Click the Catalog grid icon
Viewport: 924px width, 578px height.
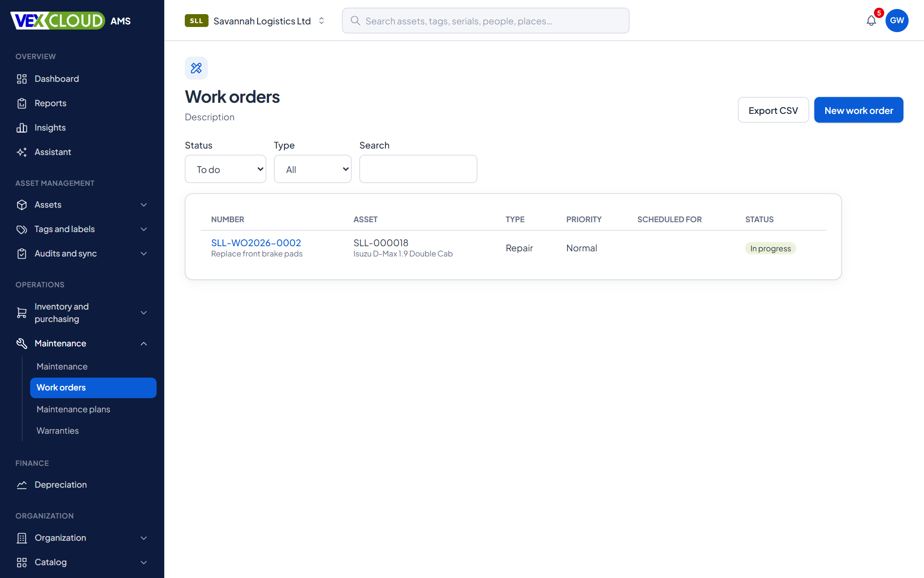coord(22,562)
